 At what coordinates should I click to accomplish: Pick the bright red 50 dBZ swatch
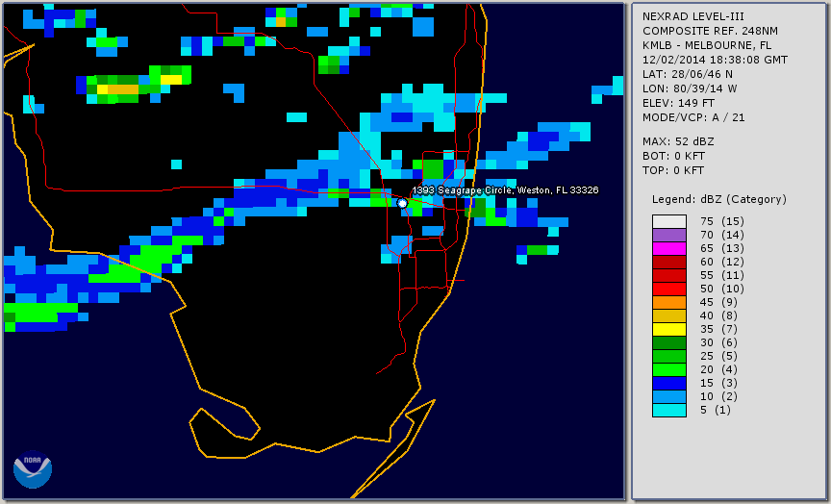click(x=669, y=289)
